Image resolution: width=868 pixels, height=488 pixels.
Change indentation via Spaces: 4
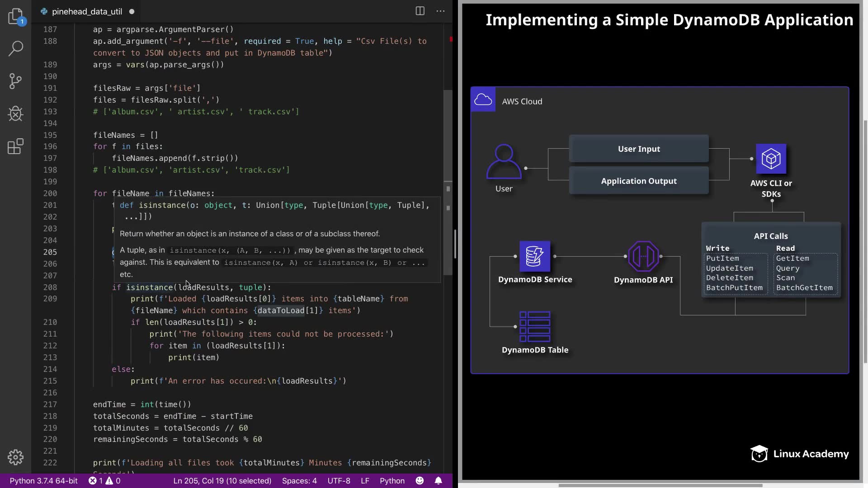pyautogui.click(x=299, y=481)
